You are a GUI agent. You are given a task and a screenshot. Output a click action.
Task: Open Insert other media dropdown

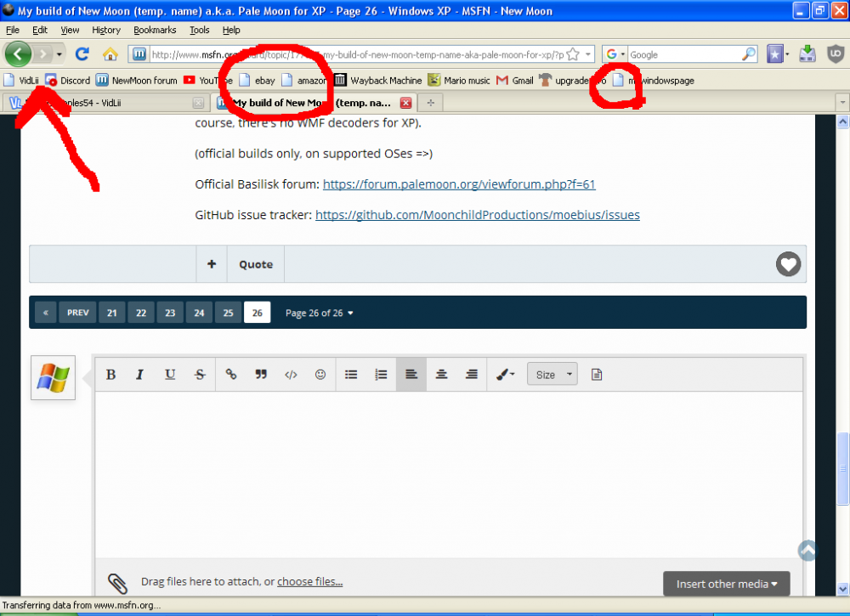click(x=727, y=584)
